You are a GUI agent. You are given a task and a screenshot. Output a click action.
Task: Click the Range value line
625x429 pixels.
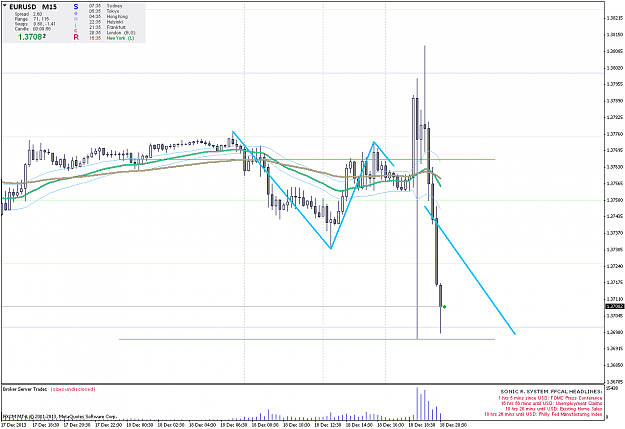[32, 19]
